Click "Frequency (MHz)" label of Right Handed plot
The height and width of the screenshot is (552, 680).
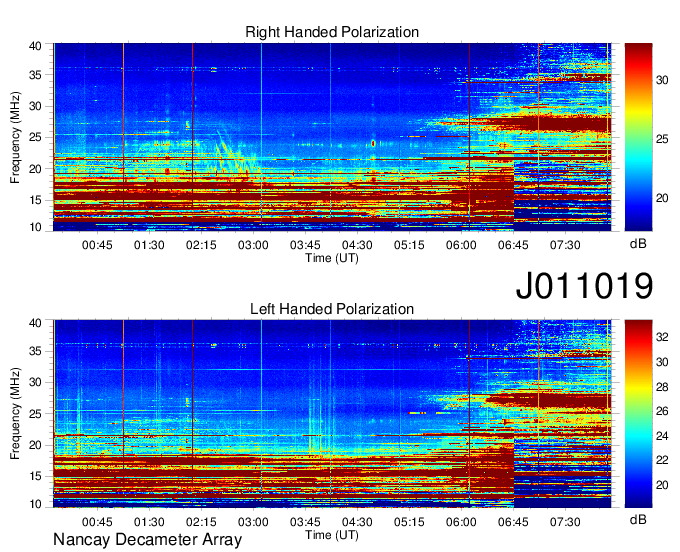(15, 137)
